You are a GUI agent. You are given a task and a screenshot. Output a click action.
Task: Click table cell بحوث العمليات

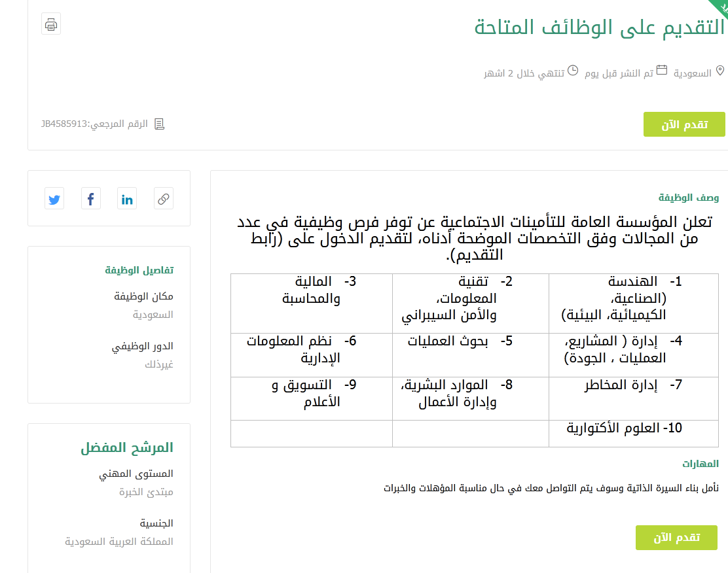click(x=470, y=355)
